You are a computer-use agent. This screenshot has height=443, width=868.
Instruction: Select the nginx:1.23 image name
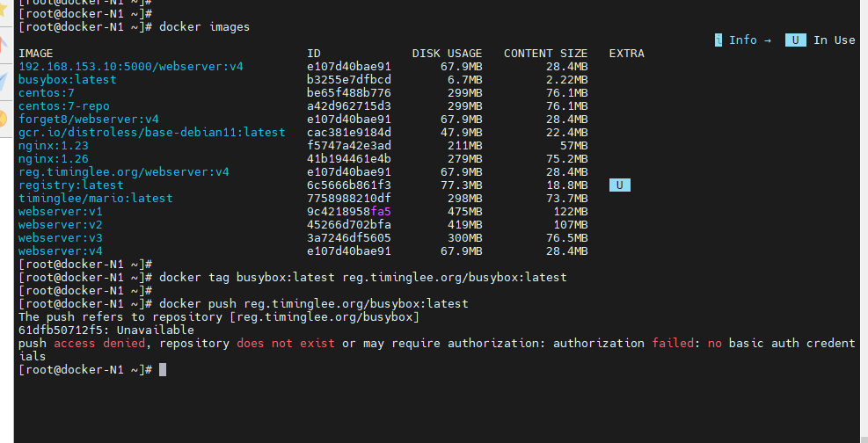pyautogui.click(x=53, y=145)
